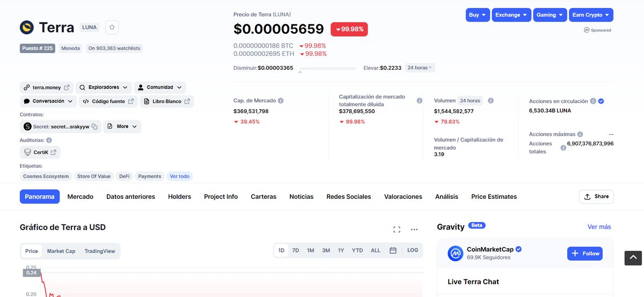The height and width of the screenshot is (297, 644).
Task: Click verified badge beside circulating supply
Action: click(x=601, y=101)
